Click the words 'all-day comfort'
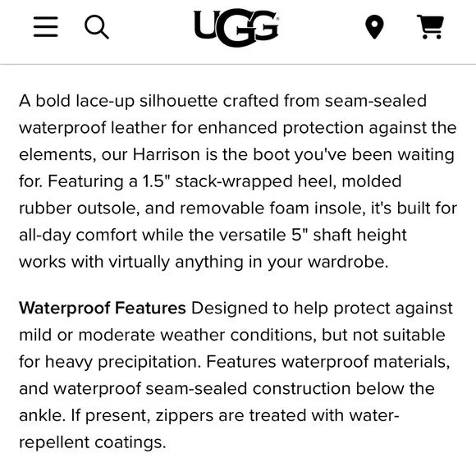The height and width of the screenshot is (476, 476). click(x=78, y=236)
